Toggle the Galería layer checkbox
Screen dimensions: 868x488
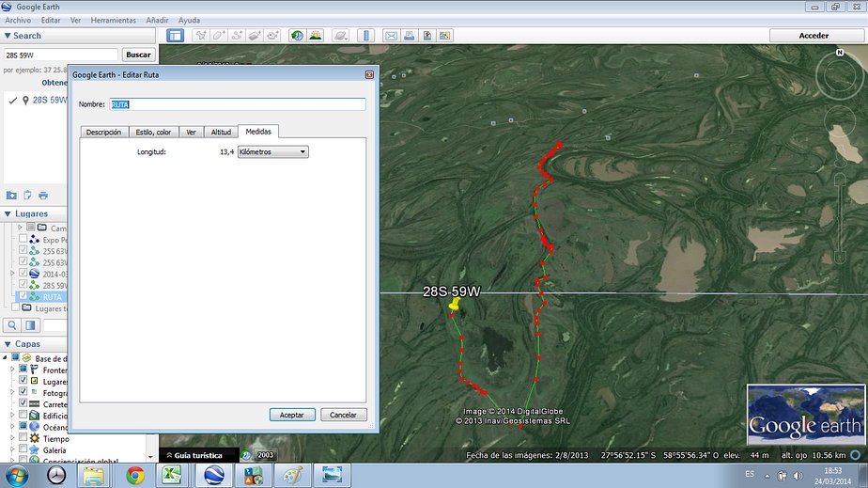[x=23, y=449]
